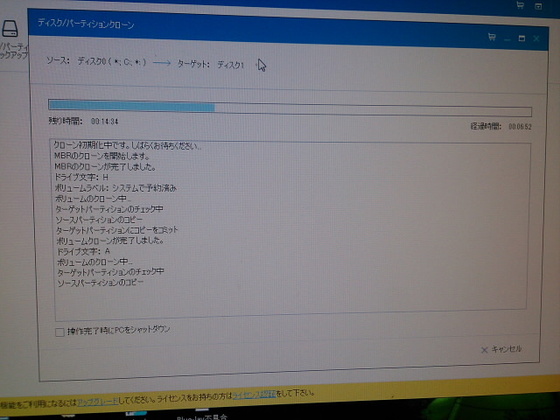The image size is (560, 420).
Task: Click the target label ディスク1
Action: point(230,65)
